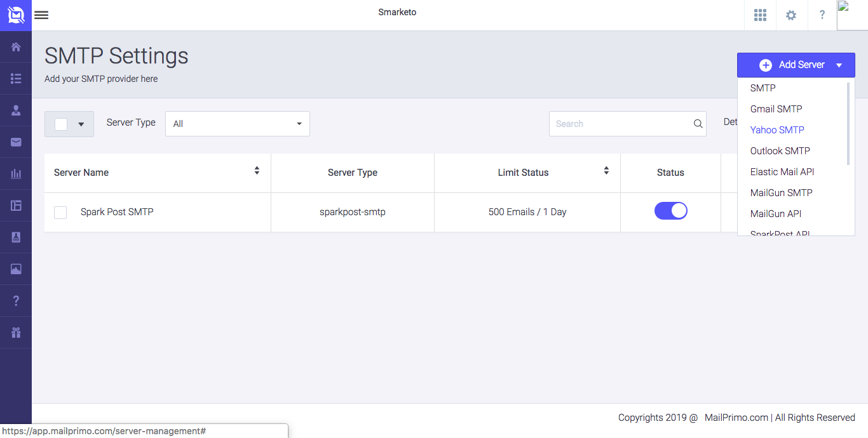Click the plus icon on Add Server
The width and height of the screenshot is (868, 438).
click(x=766, y=65)
